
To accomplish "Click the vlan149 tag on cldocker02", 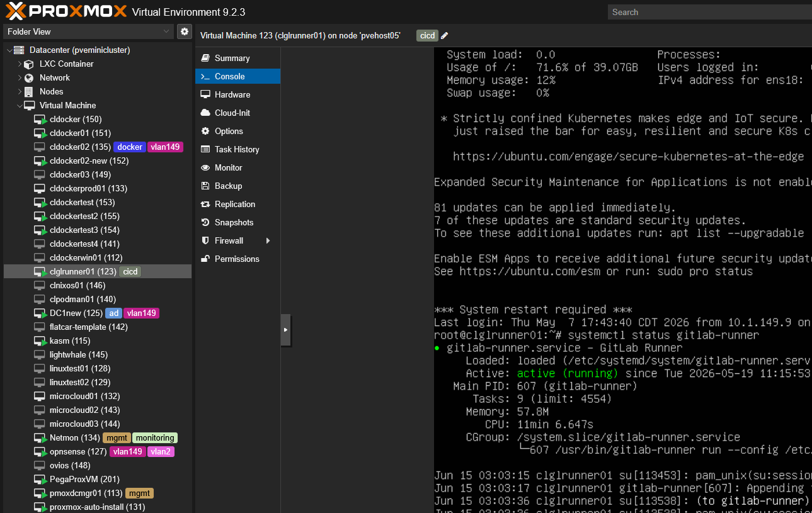I will click(x=166, y=147).
